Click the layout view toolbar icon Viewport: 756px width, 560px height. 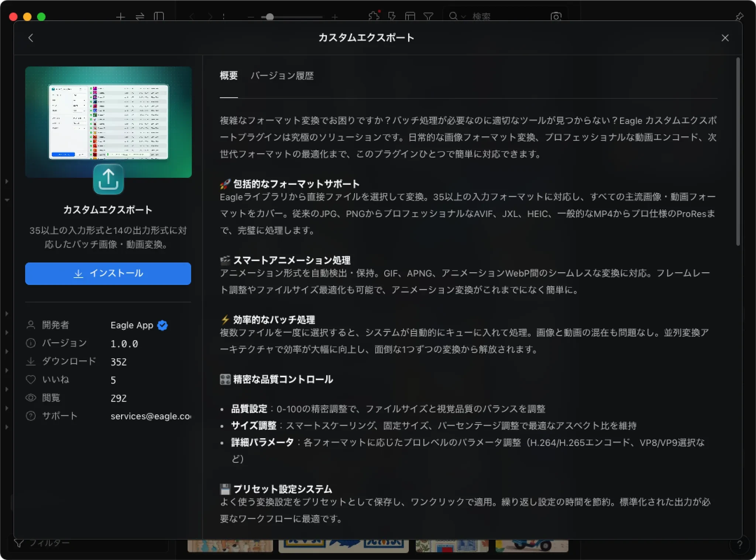pos(410,17)
